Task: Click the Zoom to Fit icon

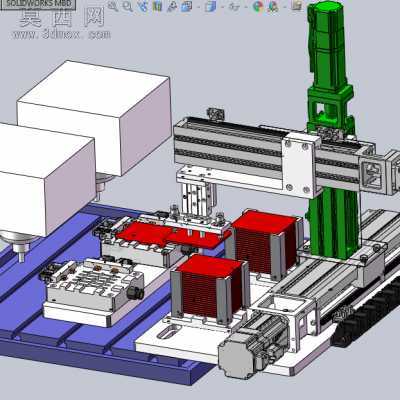Action: pos(113,6)
